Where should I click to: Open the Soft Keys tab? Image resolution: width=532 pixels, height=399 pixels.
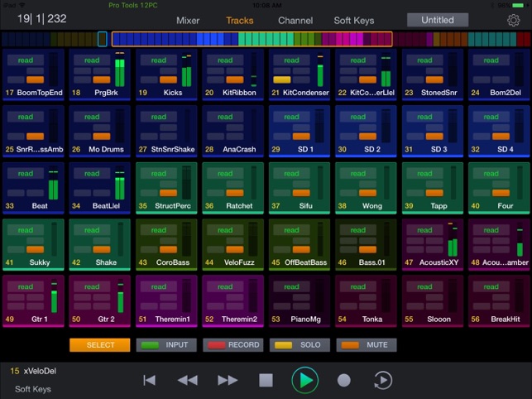(x=354, y=20)
